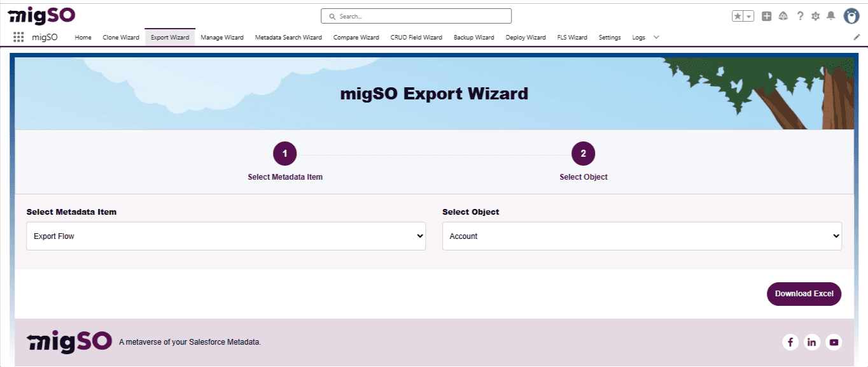Select the Export Wizard tab
Viewport: 868px width, 367px height.
[170, 38]
